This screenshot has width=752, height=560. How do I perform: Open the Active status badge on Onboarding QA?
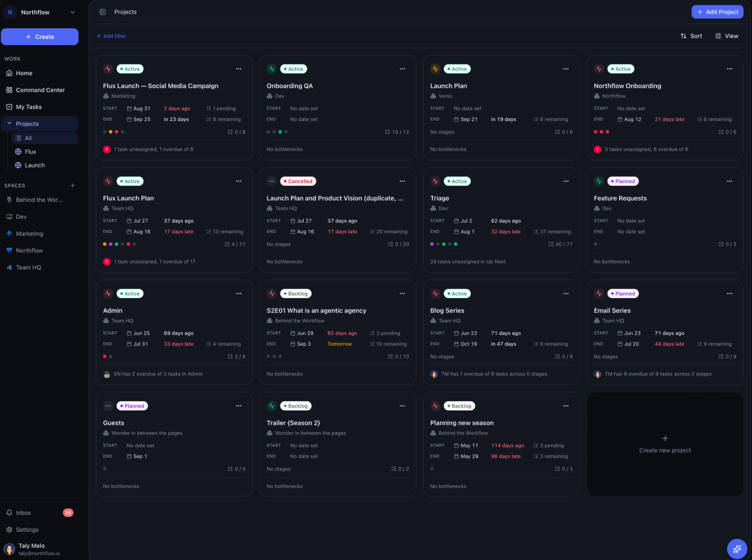coord(294,69)
